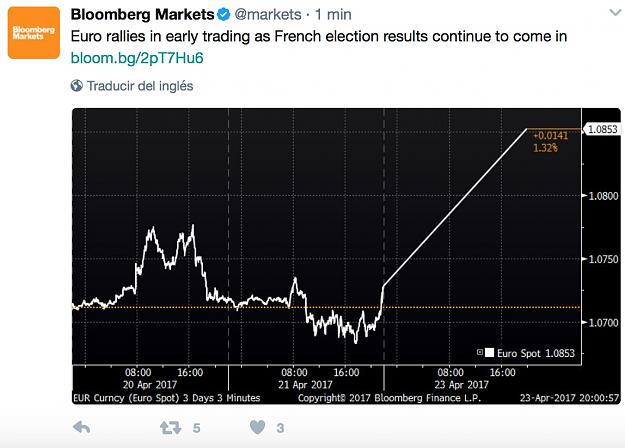Retweet using the retweet icon

[x=171, y=428]
